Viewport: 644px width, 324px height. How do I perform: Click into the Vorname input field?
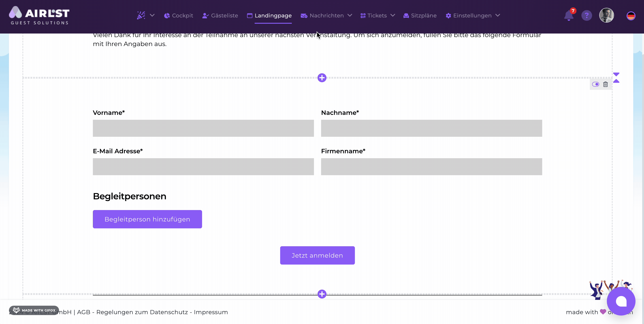tap(203, 128)
